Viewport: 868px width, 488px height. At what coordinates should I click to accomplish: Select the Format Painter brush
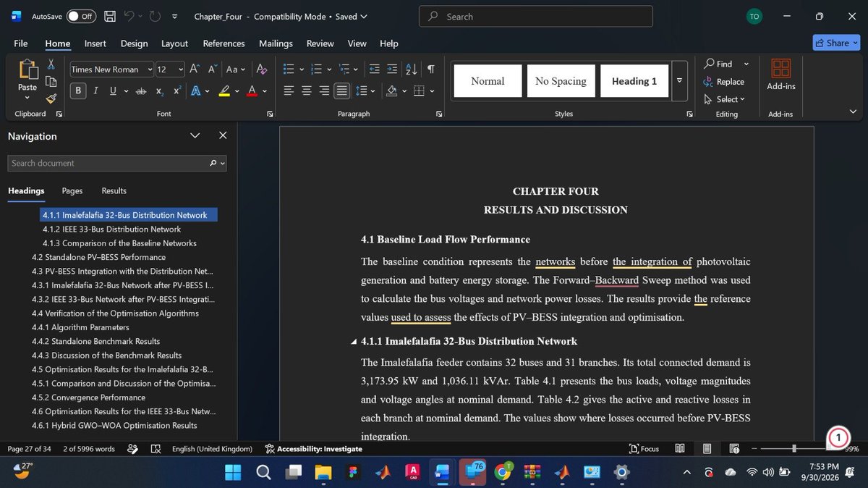pos(51,98)
